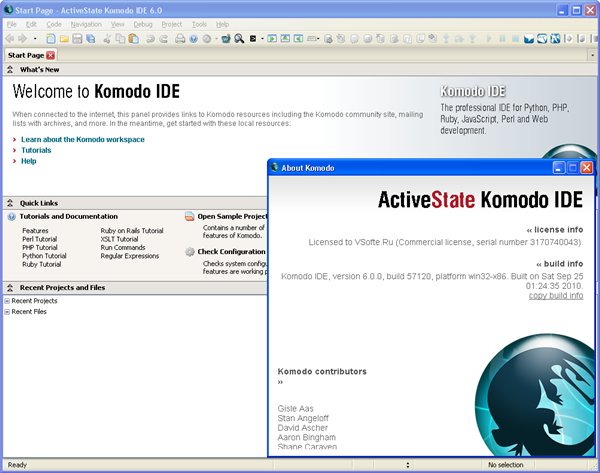Click the Undo toolbar icon
This screenshot has width=600, height=473.
tap(150, 39)
